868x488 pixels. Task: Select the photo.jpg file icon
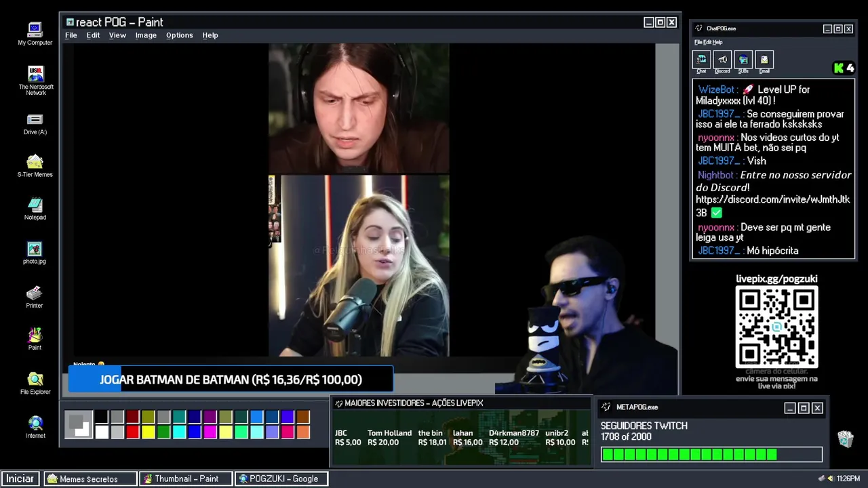(x=35, y=253)
